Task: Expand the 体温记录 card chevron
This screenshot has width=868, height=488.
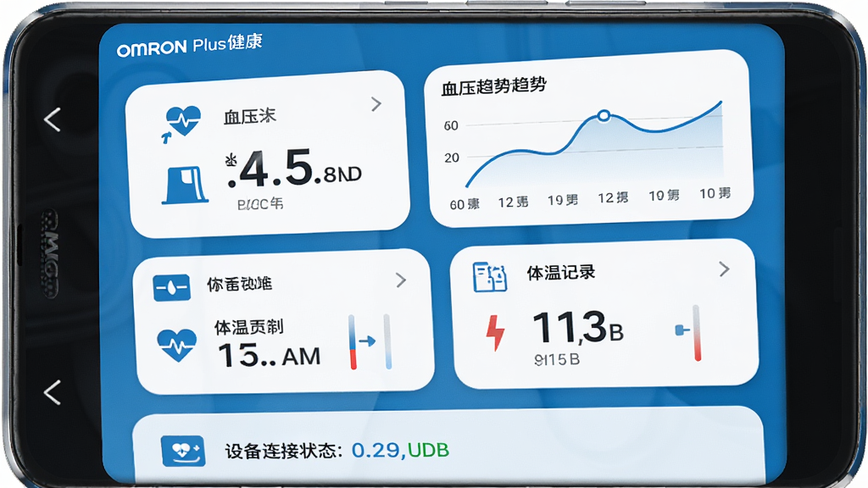Action: click(x=724, y=269)
